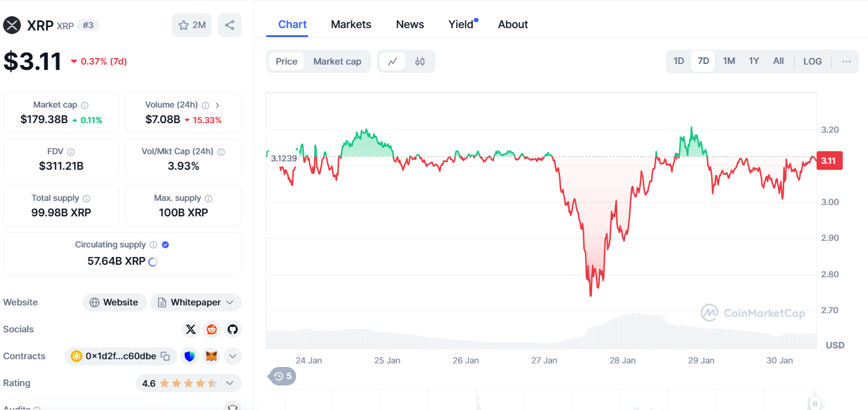Expand the 4.6 Rating dropdown

pyautogui.click(x=188, y=383)
